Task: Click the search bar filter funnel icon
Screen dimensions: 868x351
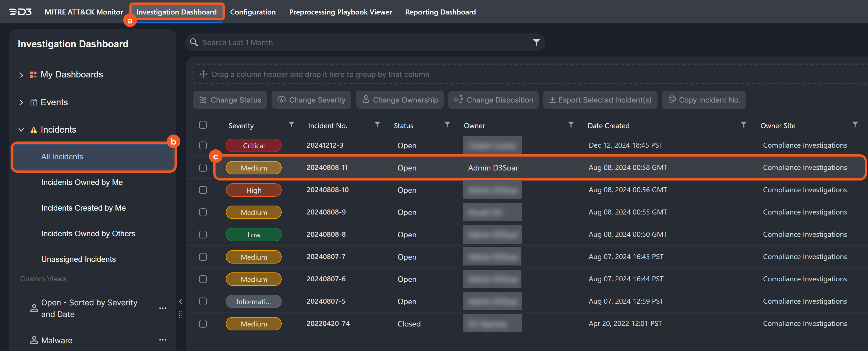Action: [x=536, y=42]
